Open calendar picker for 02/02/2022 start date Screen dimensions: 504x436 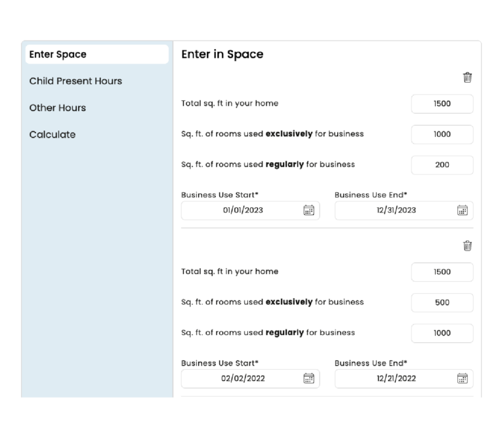pyautogui.click(x=308, y=378)
